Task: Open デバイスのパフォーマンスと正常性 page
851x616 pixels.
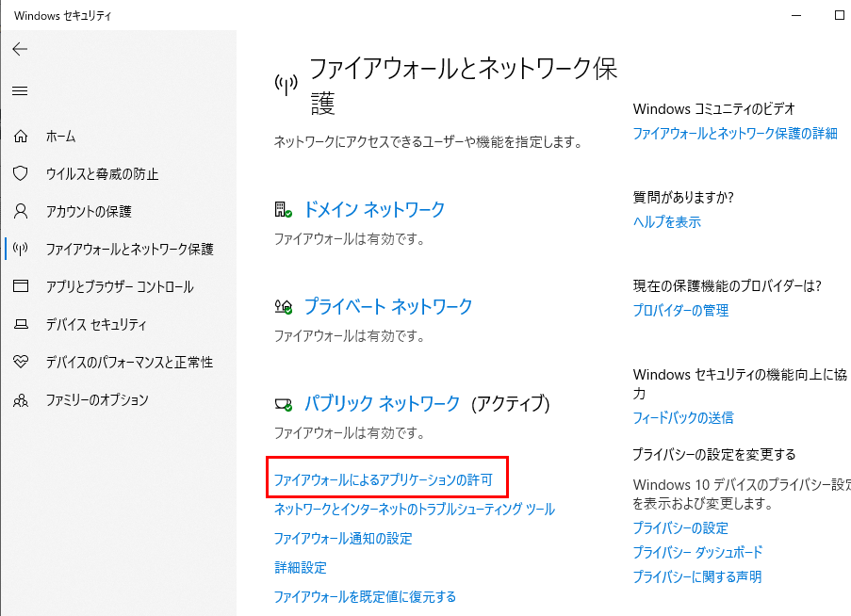Action: tap(130, 362)
